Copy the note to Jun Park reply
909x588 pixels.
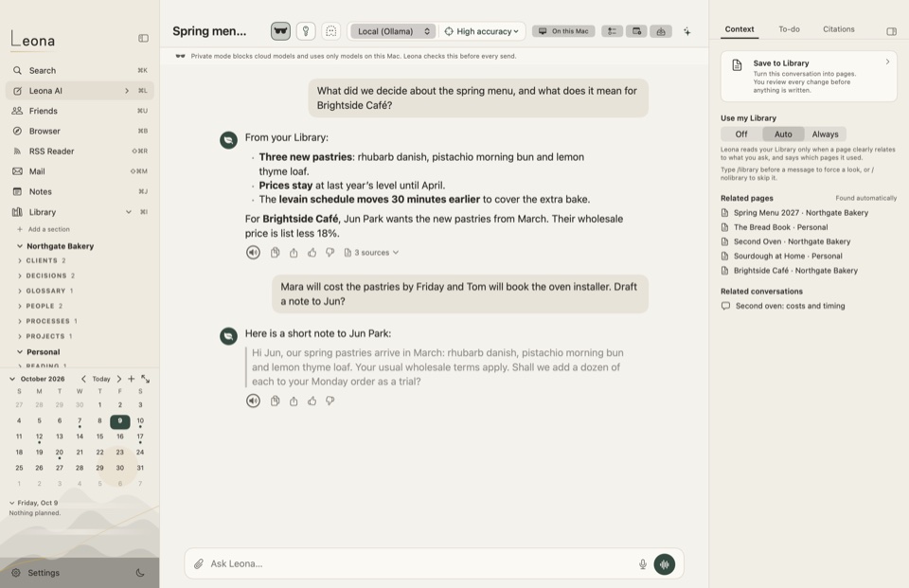(x=276, y=401)
